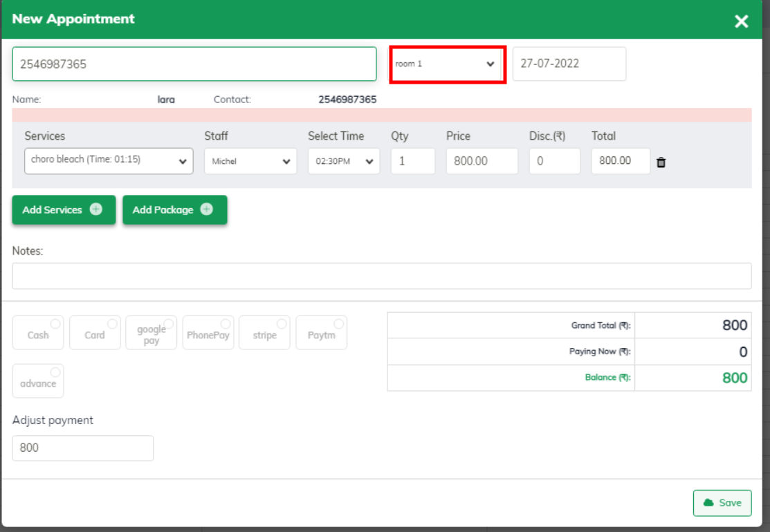Open the Select Time dropdown at 02:30PM
Image resolution: width=770 pixels, height=532 pixels.
click(344, 161)
